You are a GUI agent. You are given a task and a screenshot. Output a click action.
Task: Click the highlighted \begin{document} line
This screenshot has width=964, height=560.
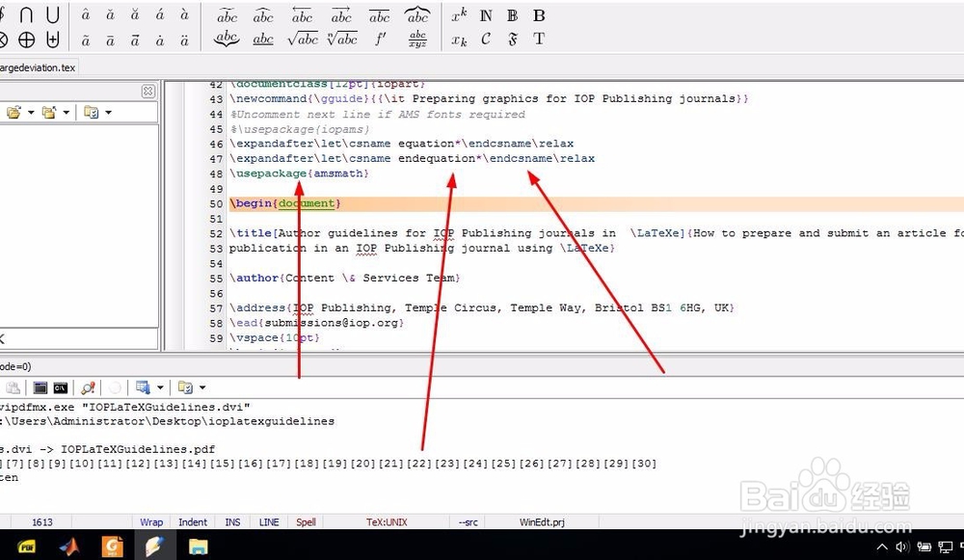(280, 203)
